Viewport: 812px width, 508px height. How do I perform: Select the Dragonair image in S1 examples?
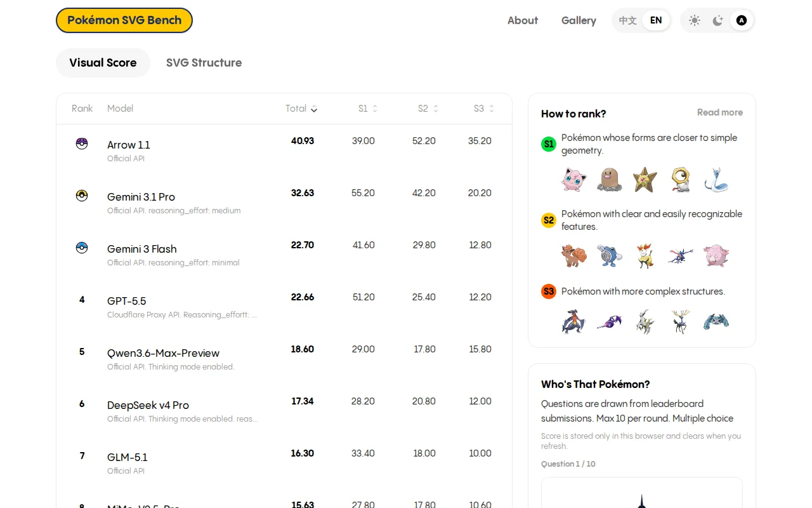[716, 180]
